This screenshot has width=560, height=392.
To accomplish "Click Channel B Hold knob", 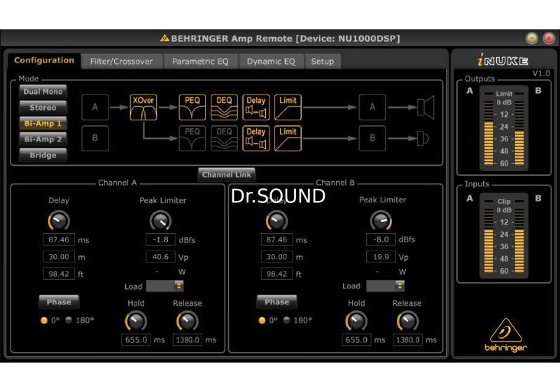I will point(356,321).
